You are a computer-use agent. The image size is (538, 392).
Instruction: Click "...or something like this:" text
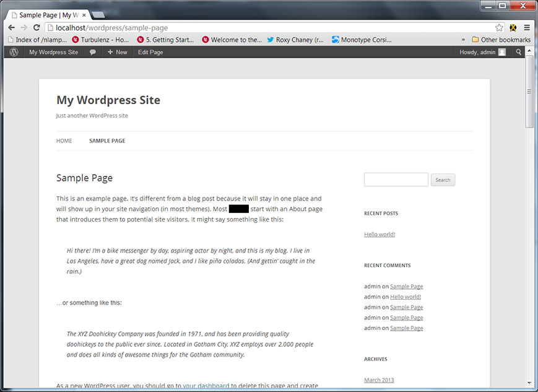point(89,303)
